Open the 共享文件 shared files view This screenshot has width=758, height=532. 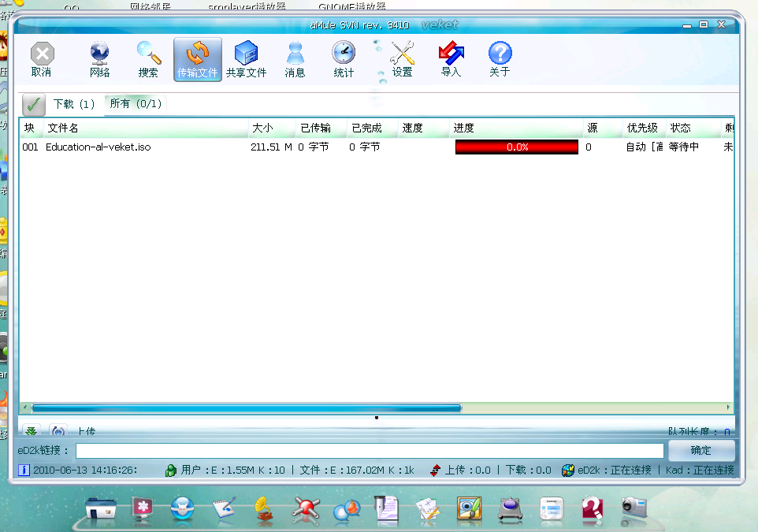point(246,60)
